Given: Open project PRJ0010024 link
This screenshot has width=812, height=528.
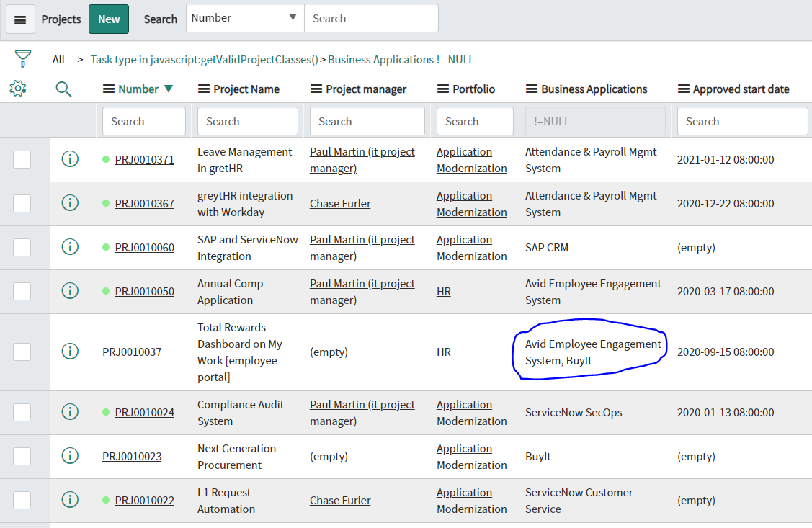Looking at the screenshot, I should (x=145, y=413).
